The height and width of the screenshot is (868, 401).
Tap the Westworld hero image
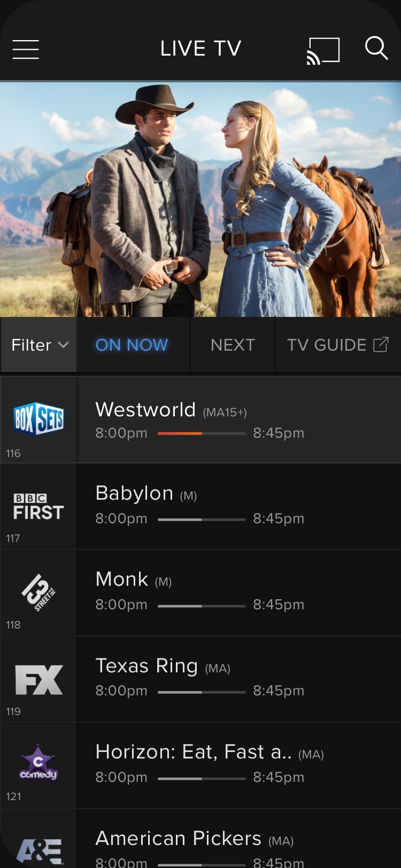(x=200, y=199)
